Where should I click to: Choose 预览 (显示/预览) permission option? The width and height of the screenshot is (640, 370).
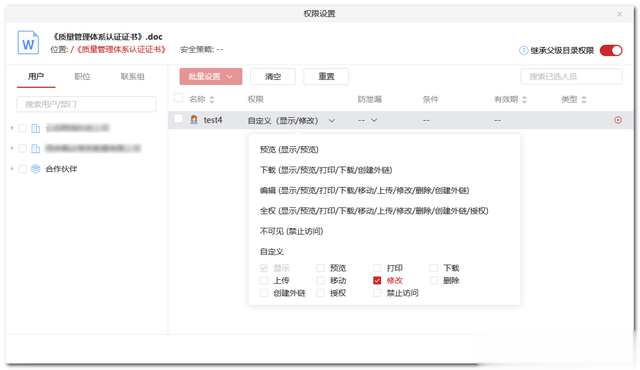(289, 150)
